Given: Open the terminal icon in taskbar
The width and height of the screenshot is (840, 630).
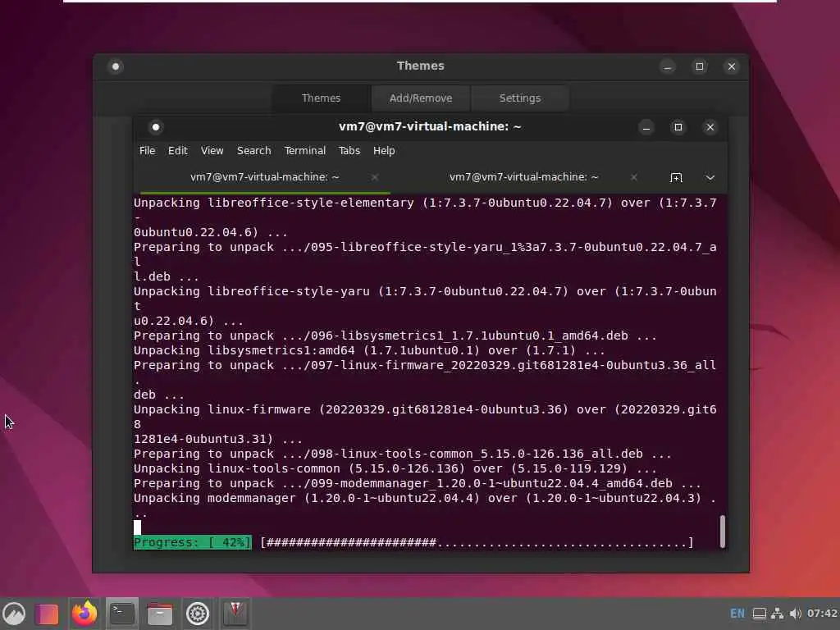Looking at the screenshot, I should pyautogui.click(x=122, y=614).
